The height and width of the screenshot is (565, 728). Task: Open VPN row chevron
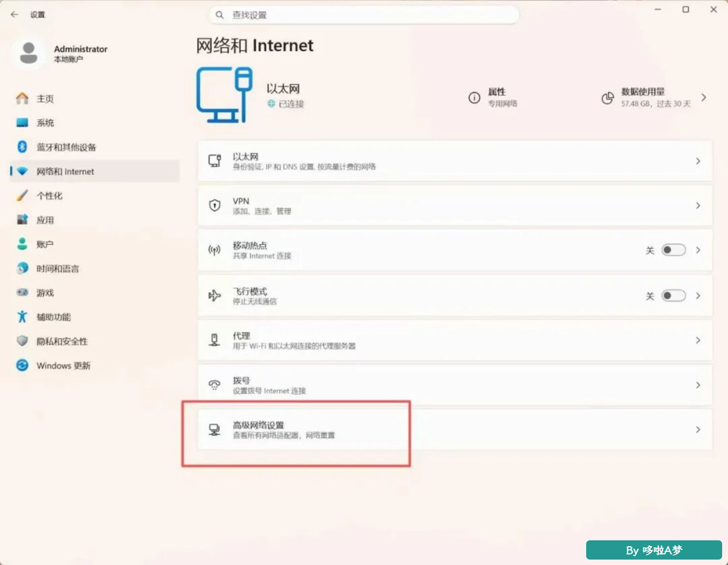698,205
